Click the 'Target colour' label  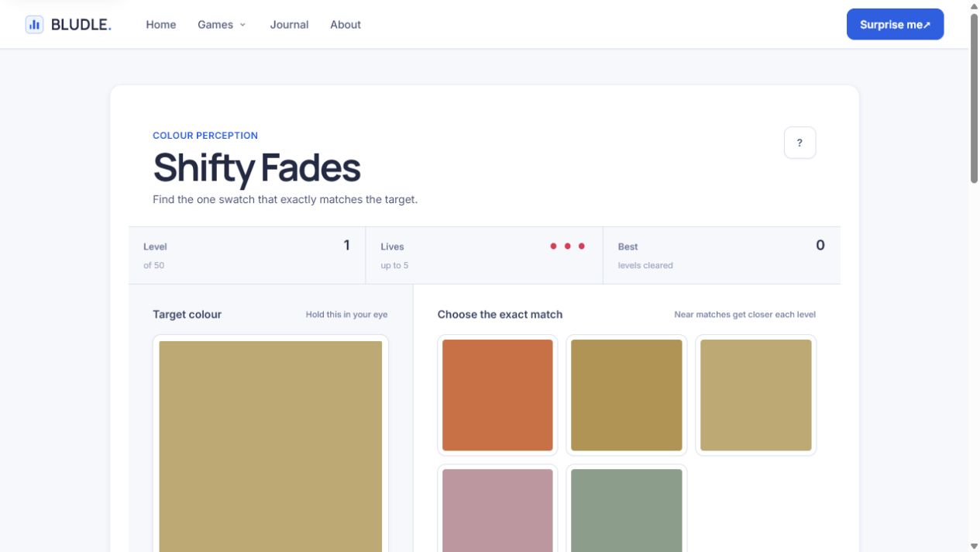tap(187, 314)
